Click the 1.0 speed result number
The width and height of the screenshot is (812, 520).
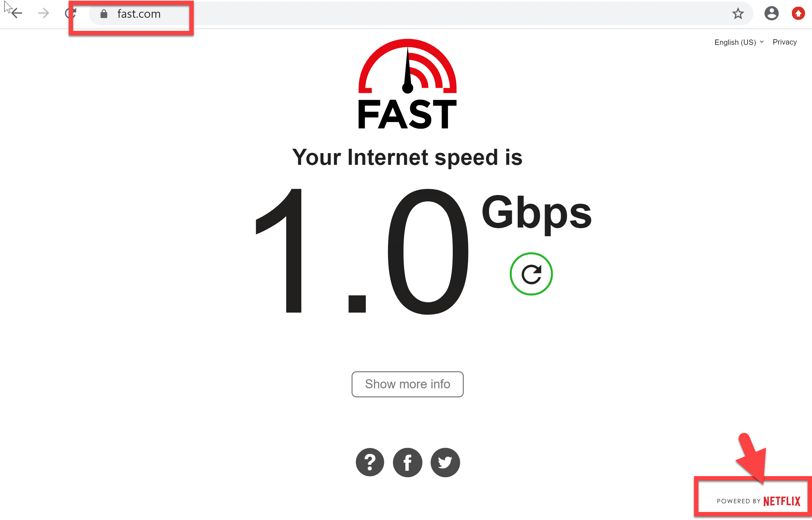click(x=362, y=251)
